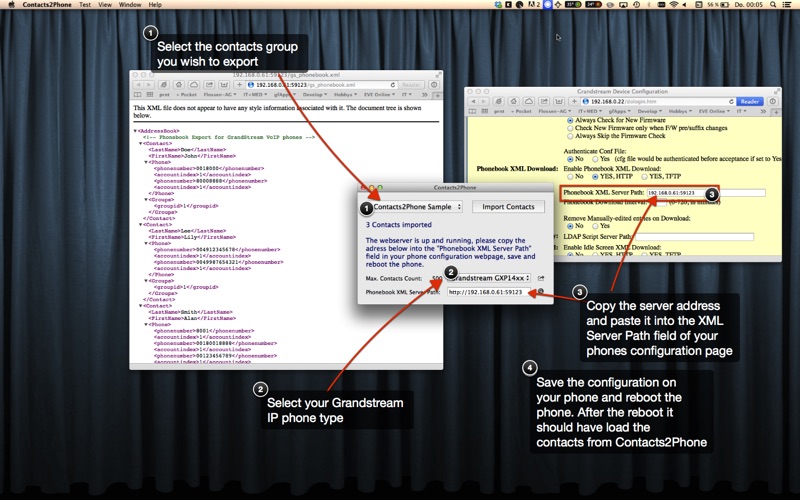Select Always Skip the Firmware Check
Screen dimensions: 800x500
(570, 136)
